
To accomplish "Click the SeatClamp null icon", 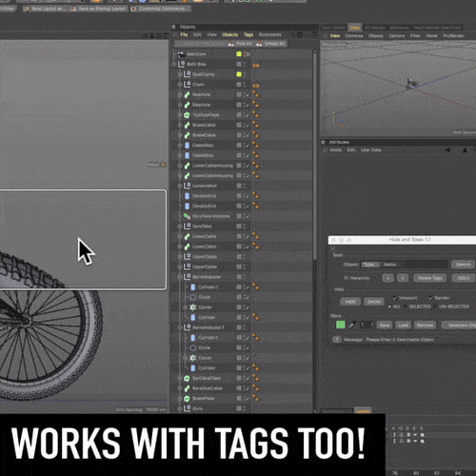I will (188, 74).
